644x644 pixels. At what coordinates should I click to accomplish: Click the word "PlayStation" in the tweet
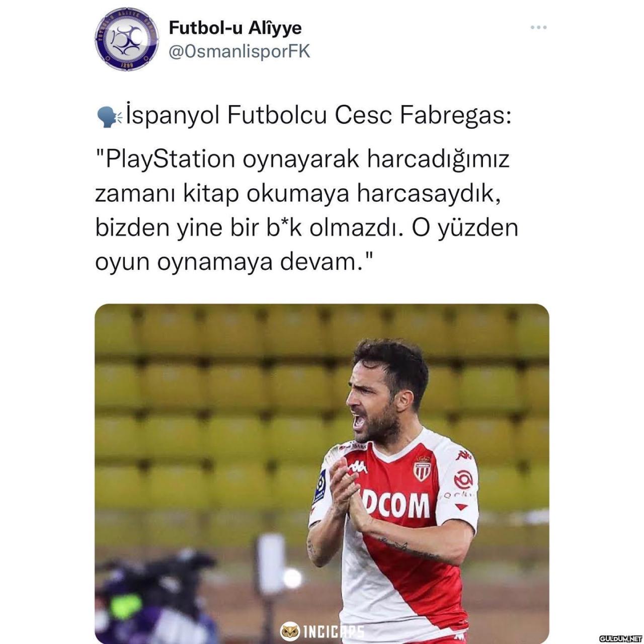[170, 159]
